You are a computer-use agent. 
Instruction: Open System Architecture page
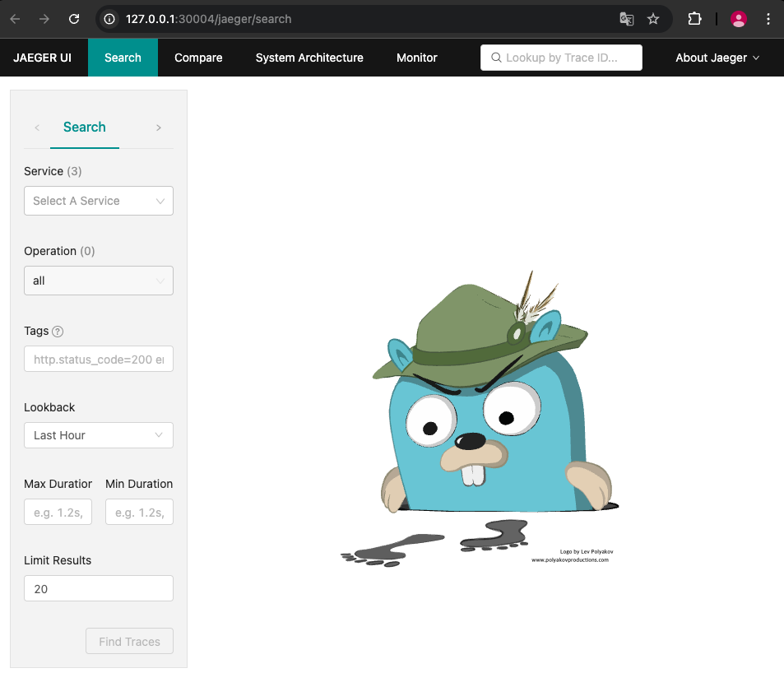309,58
